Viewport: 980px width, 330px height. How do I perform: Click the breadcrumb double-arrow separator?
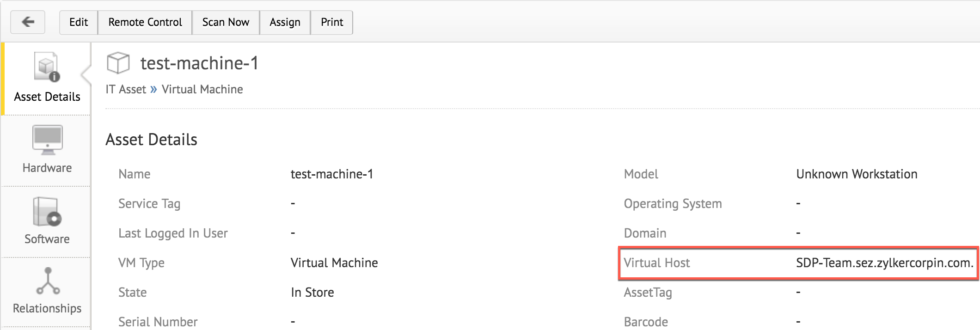tap(153, 89)
